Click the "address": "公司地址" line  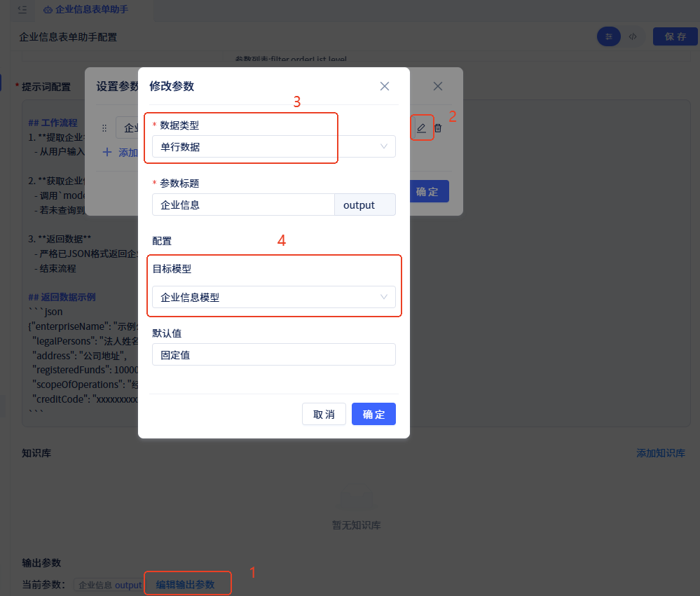79,356
